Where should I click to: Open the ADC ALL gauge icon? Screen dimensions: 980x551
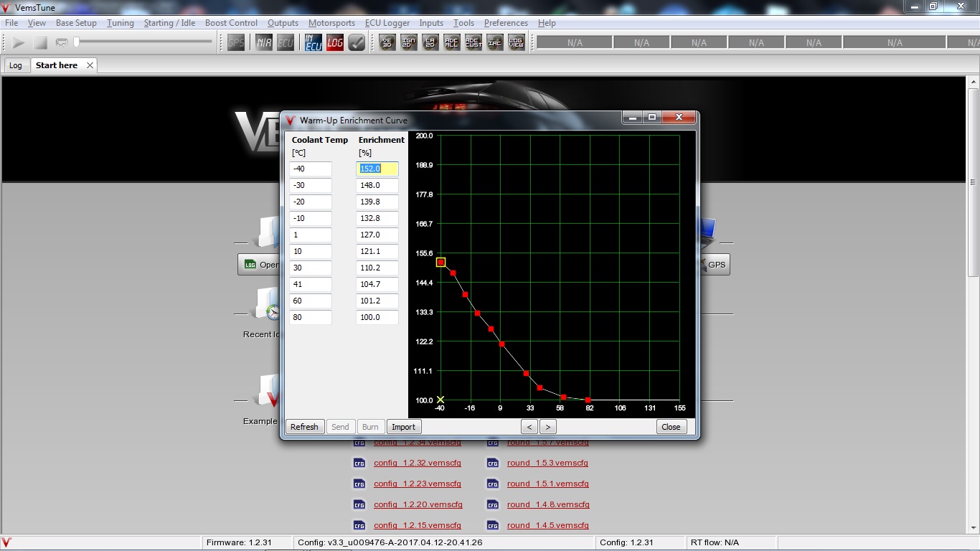[x=452, y=42]
